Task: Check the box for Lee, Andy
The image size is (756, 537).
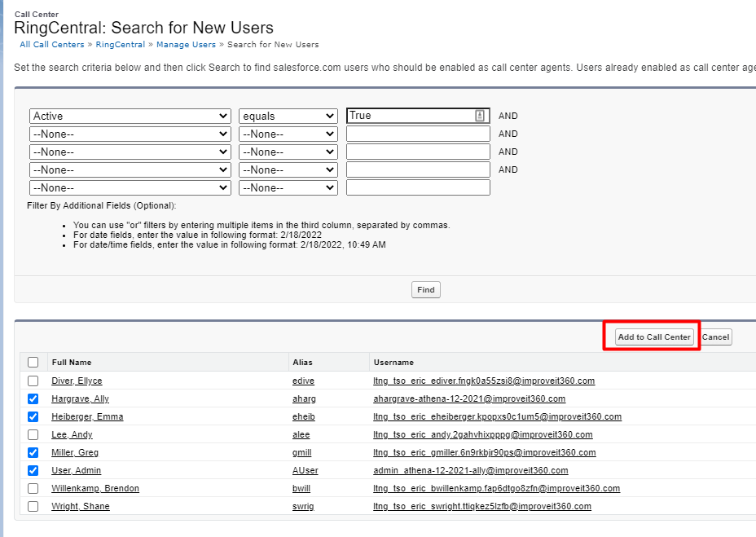Action: [x=33, y=434]
